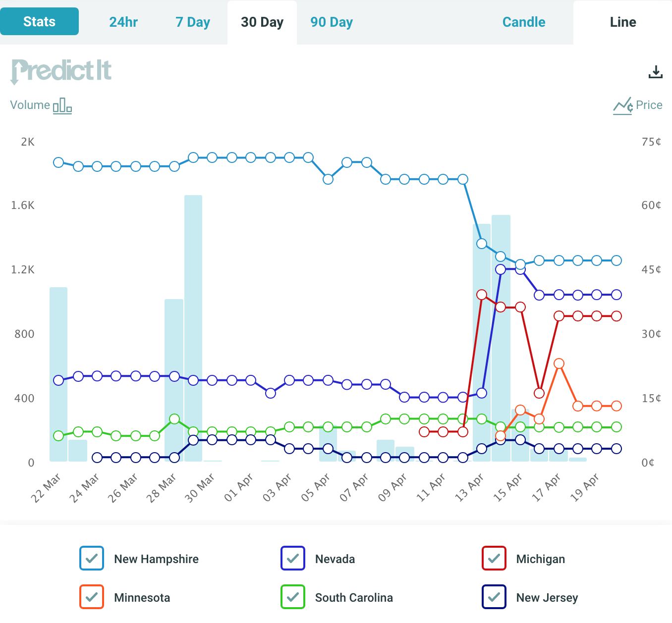Switch to the 24hr tab
This screenshot has height=623, width=672.
(x=123, y=22)
